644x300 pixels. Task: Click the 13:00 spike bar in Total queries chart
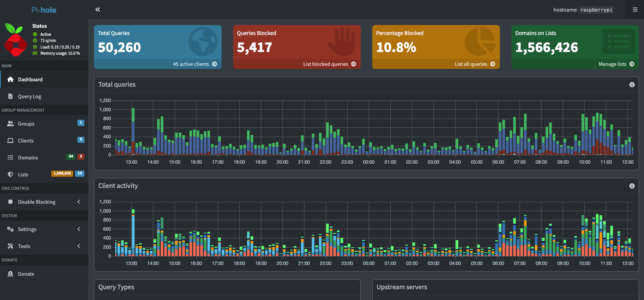[x=133, y=131]
